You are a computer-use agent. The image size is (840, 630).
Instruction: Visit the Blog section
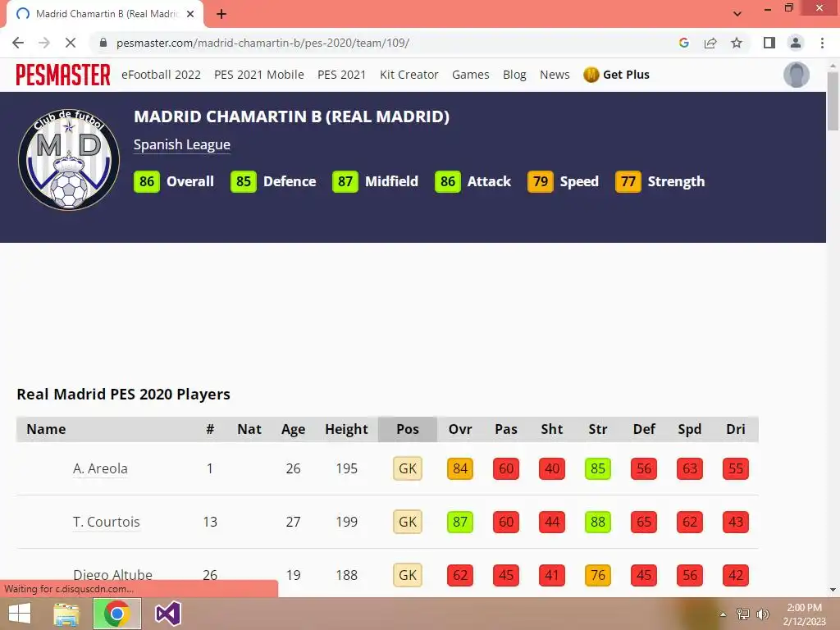(514, 75)
